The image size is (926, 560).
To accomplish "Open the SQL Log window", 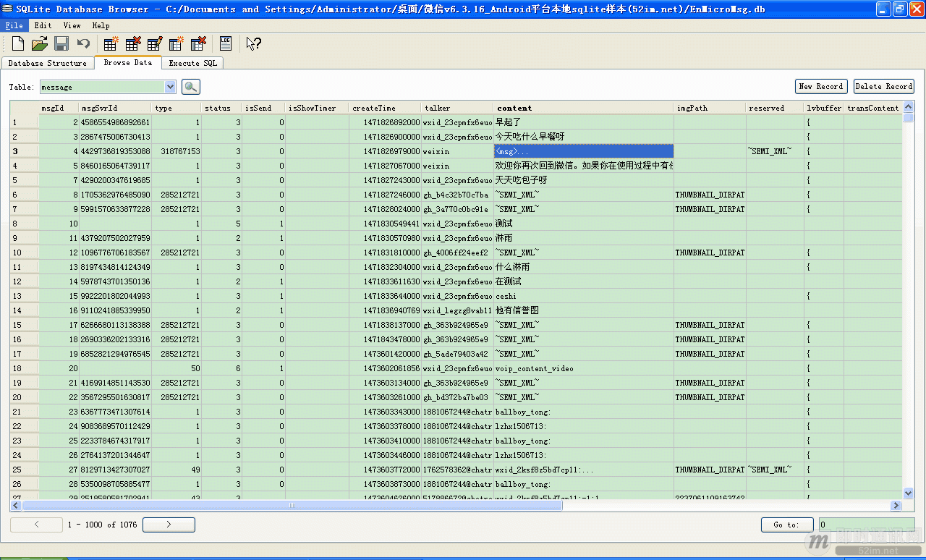I will [x=225, y=43].
